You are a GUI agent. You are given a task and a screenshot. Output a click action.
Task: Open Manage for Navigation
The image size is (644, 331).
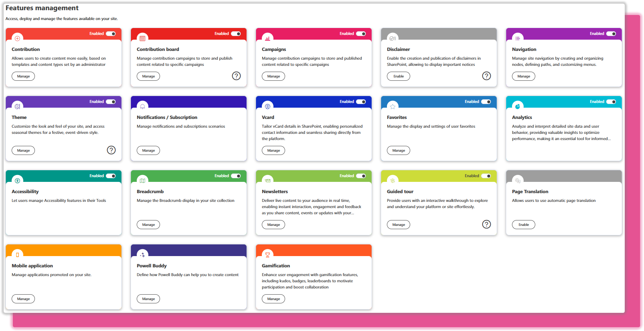(524, 76)
